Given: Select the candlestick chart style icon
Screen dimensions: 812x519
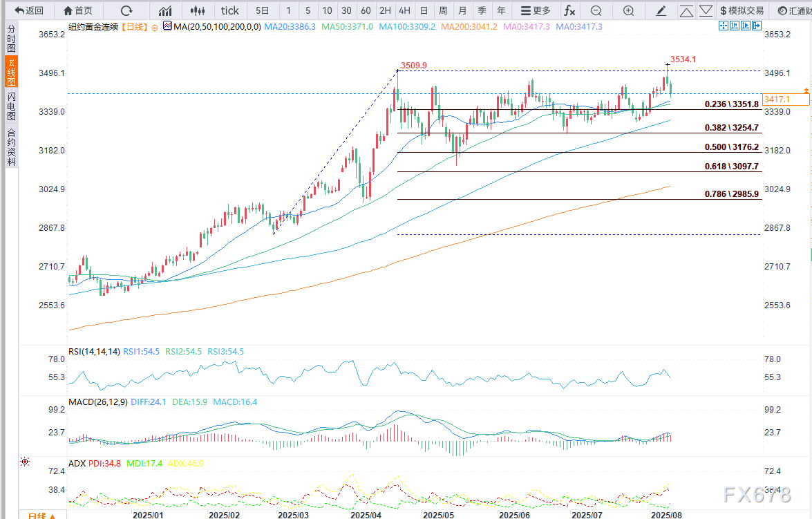Looking at the screenshot, I should [x=198, y=10].
